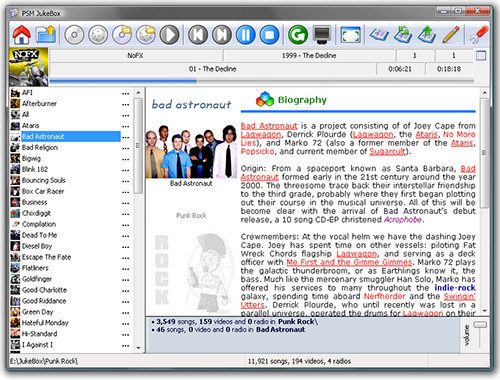Open the monitor display icon

(x=322, y=35)
